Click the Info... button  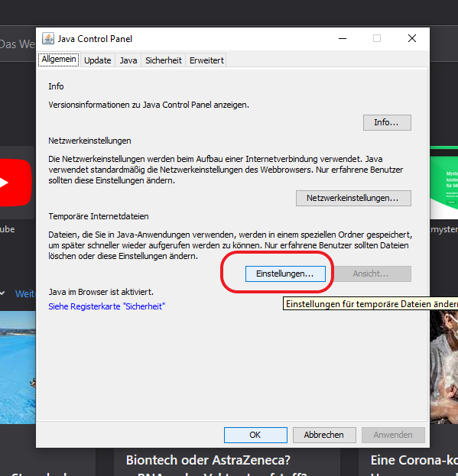click(x=387, y=122)
